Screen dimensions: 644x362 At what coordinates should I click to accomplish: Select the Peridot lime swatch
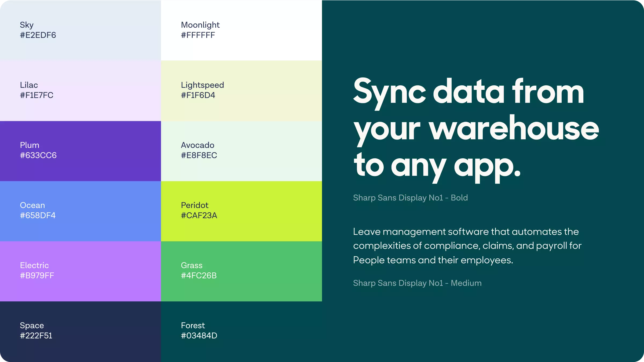coord(241,211)
